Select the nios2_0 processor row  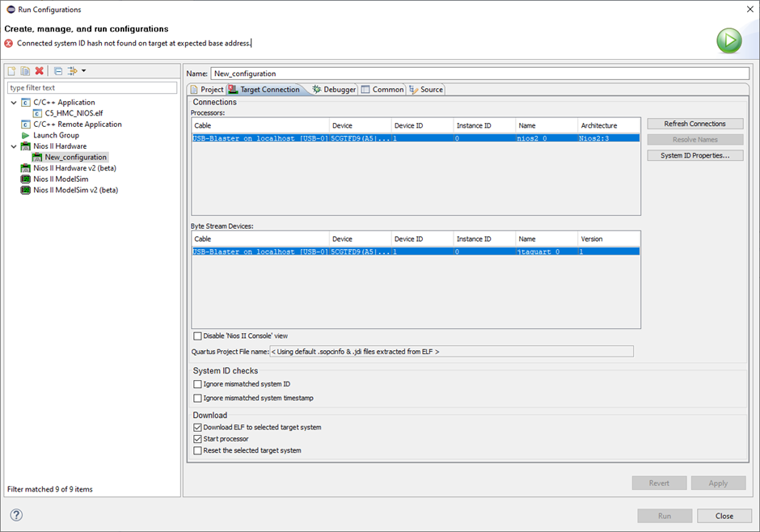point(416,138)
